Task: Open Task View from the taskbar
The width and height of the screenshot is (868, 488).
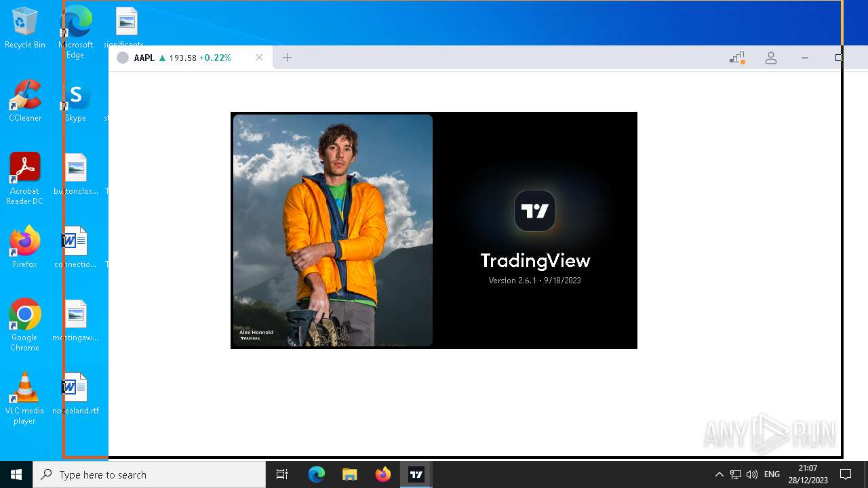Action: [x=282, y=474]
